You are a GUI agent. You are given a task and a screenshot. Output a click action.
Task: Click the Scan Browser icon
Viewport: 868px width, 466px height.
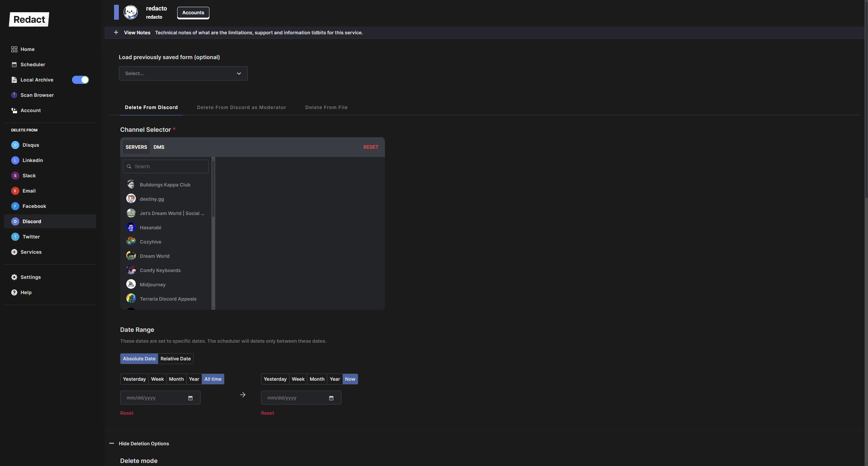click(x=14, y=95)
